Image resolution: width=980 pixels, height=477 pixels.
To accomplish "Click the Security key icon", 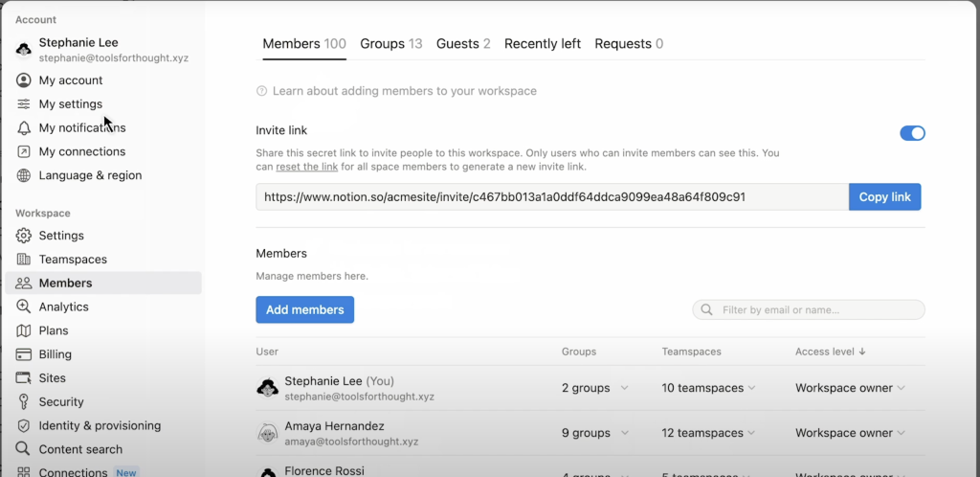I will 24,402.
